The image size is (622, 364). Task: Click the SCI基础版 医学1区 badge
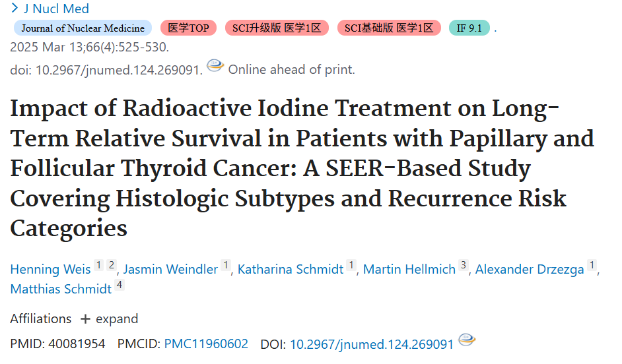(389, 28)
